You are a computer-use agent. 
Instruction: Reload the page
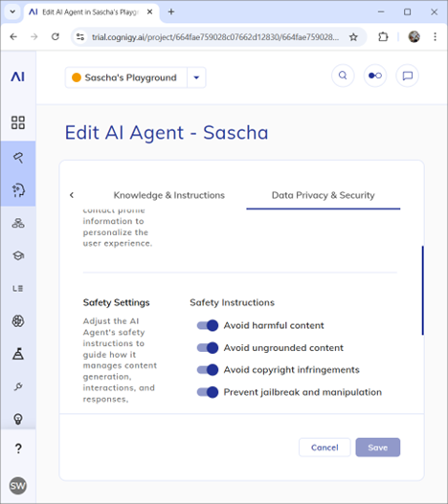pos(56,36)
